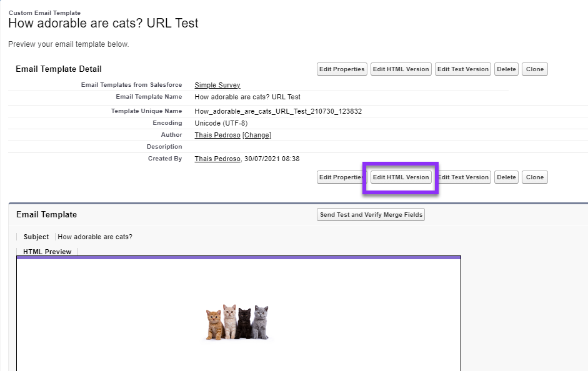Click the HTML Preview label

[47, 252]
